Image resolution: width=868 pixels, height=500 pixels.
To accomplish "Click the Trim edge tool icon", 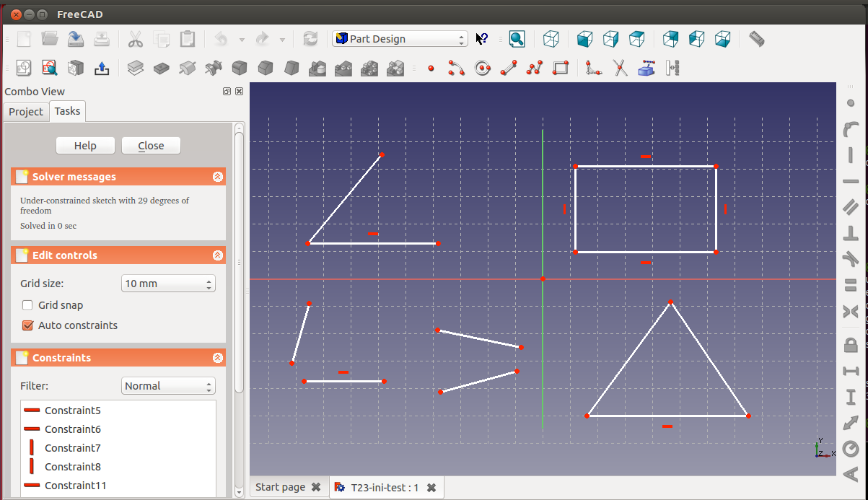I will (620, 69).
